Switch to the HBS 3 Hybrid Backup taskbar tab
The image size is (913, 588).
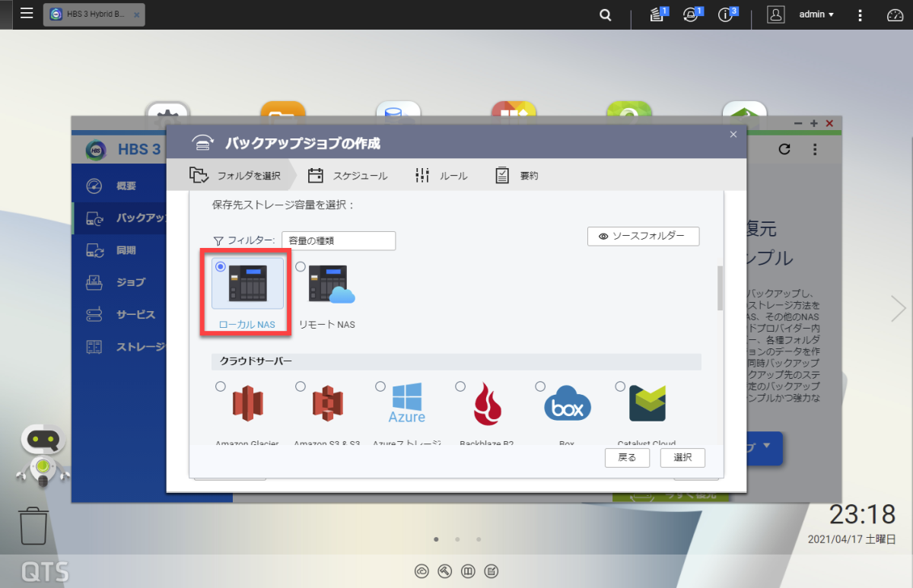click(93, 14)
